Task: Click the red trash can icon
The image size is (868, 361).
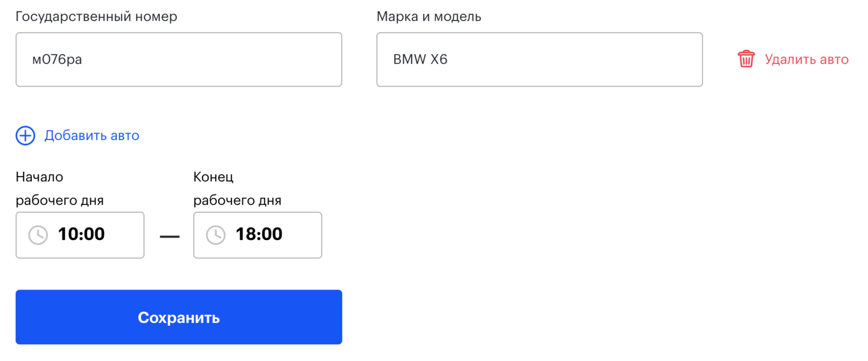Action: [746, 59]
